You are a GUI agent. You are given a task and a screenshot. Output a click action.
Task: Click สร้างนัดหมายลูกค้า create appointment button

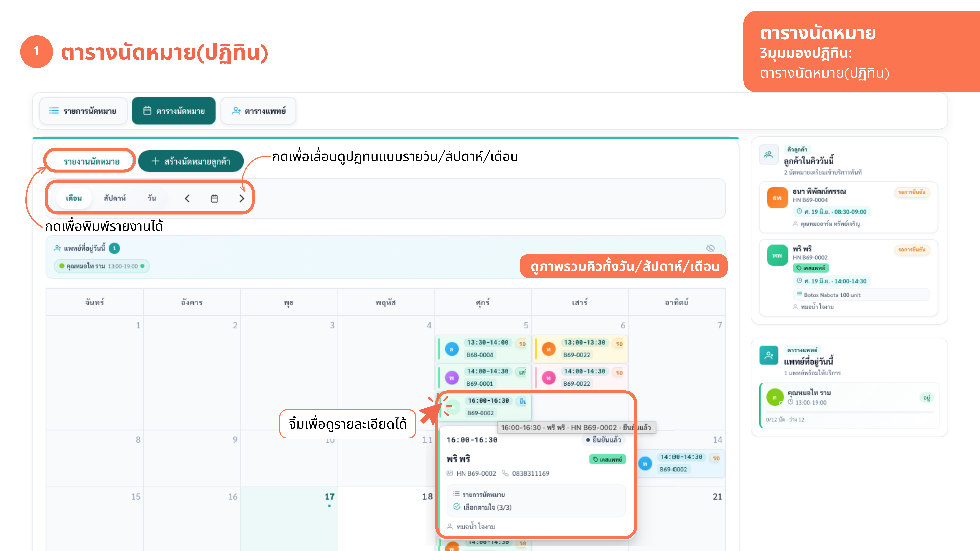pyautogui.click(x=191, y=161)
